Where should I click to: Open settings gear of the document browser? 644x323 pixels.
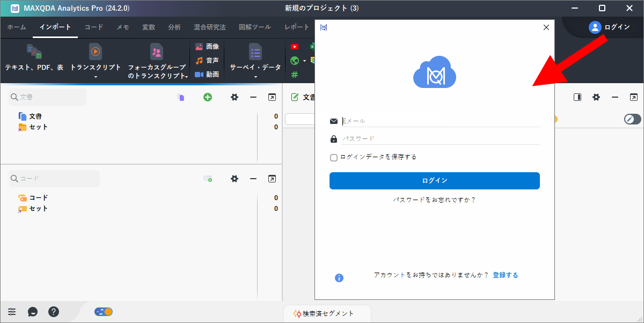tap(596, 97)
